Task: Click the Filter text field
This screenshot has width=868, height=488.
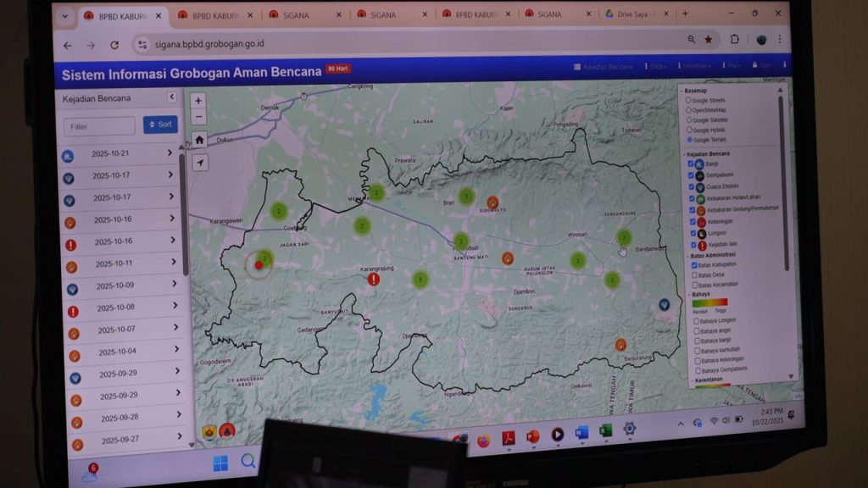Action: click(99, 126)
